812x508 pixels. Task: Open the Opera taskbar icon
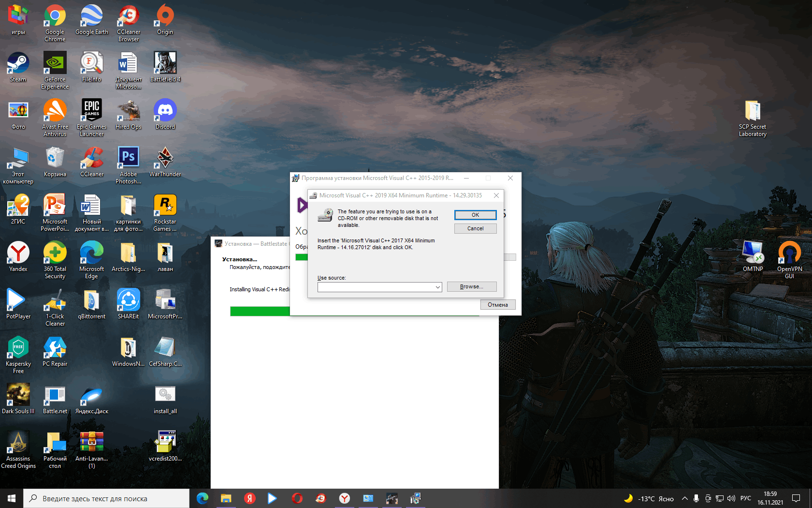point(297,498)
